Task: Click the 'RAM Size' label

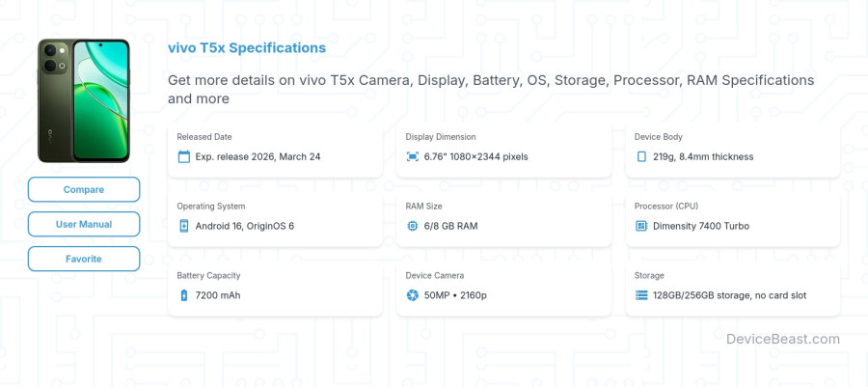Action: tap(423, 206)
